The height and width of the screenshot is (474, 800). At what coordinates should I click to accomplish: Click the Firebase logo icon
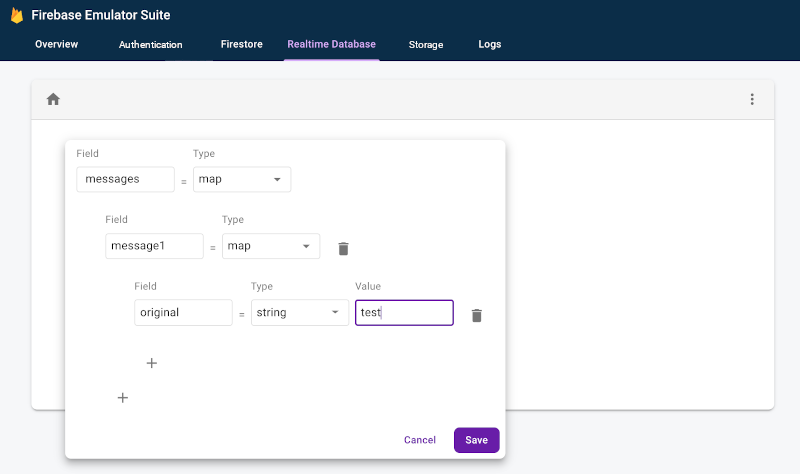tap(16, 16)
